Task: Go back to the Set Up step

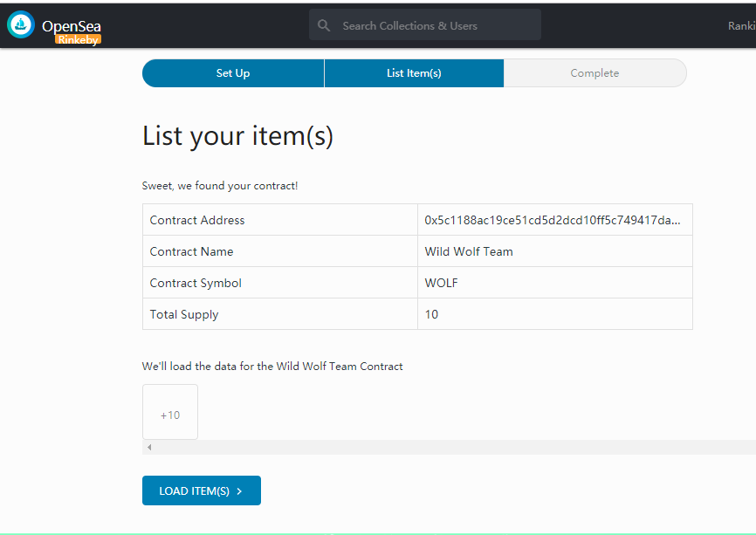Action: (233, 73)
